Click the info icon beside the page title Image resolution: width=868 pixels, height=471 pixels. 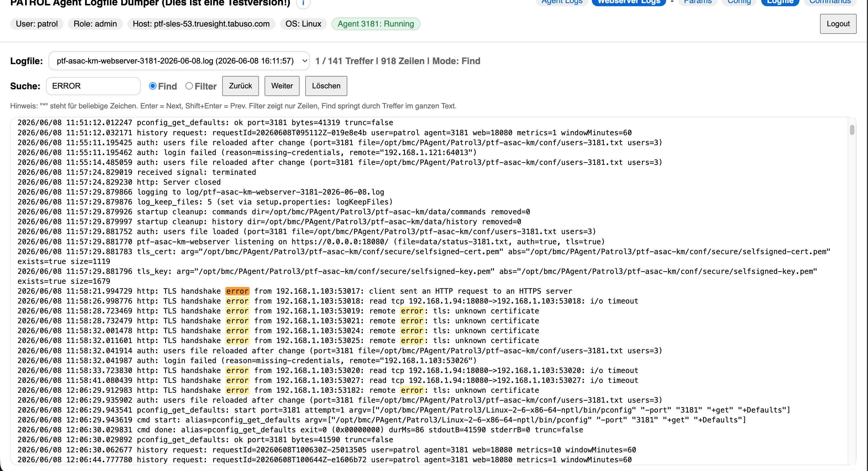coord(303,3)
